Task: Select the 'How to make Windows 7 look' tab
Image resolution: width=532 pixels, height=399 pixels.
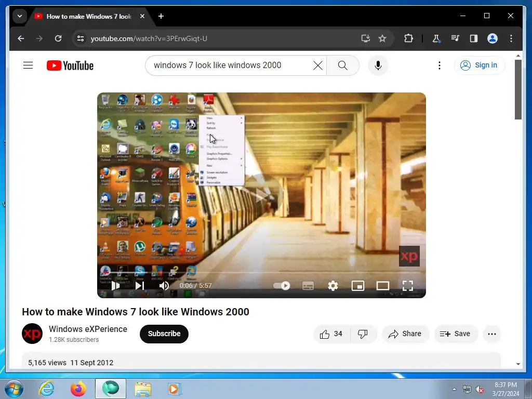Action: [89, 16]
